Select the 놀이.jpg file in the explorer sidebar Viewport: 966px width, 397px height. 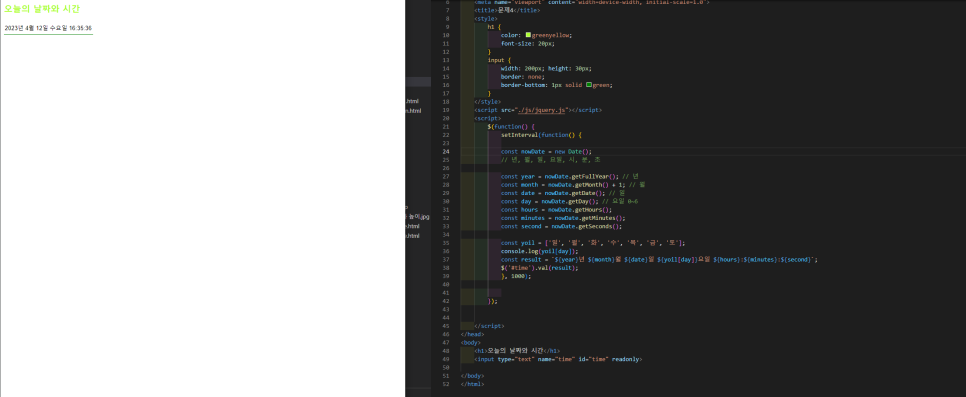point(417,217)
